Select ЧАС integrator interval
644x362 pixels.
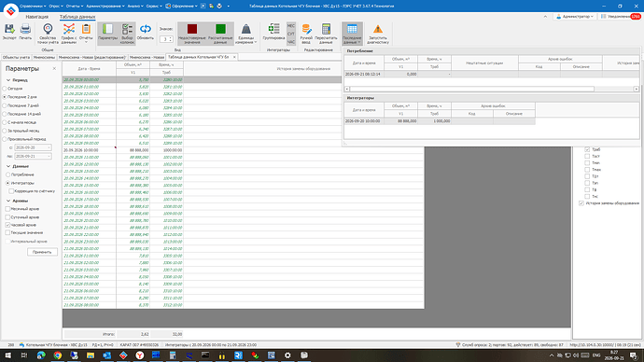(x=291, y=41)
